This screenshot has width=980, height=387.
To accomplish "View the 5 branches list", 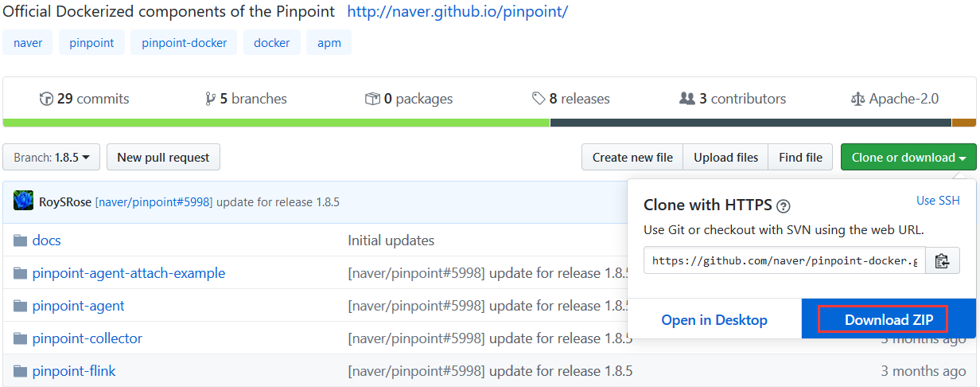I will coord(246,99).
